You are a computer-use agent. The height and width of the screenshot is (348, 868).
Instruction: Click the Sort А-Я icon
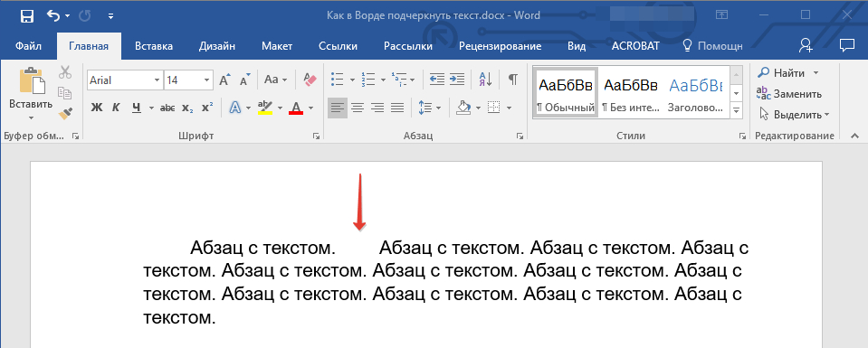click(x=485, y=80)
